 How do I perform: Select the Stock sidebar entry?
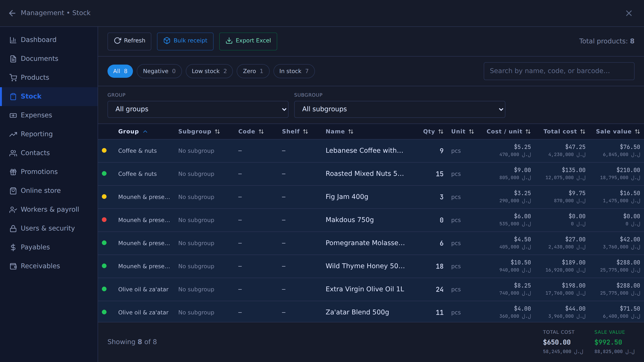click(49, 96)
